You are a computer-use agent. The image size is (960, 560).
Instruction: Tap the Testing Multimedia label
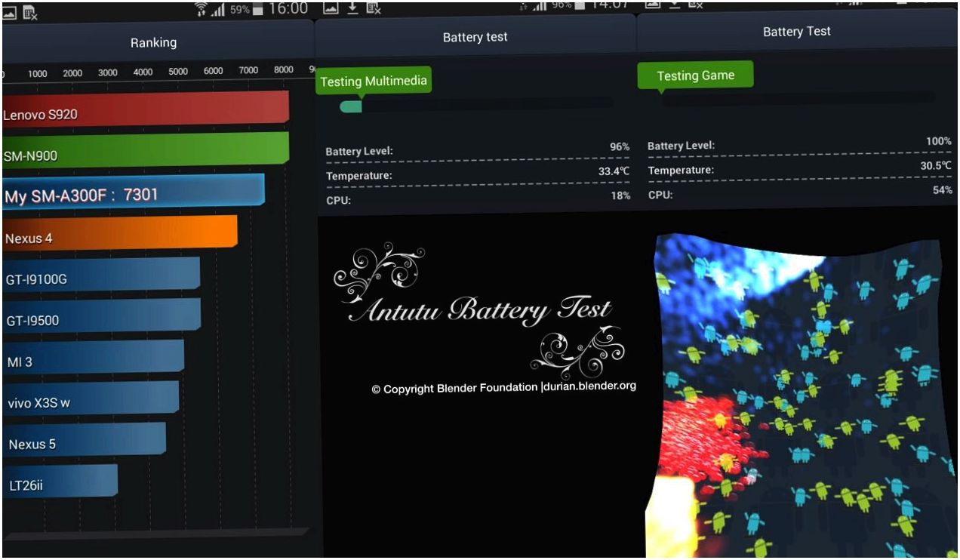click(374, 82)
